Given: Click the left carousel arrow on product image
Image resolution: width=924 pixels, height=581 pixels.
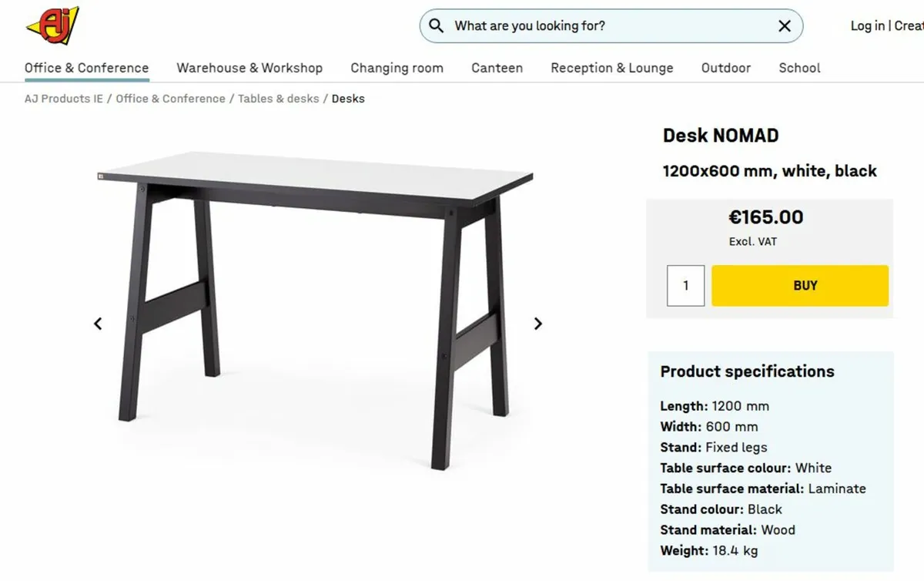Looking at the screenshot, I should click(98, 324).
